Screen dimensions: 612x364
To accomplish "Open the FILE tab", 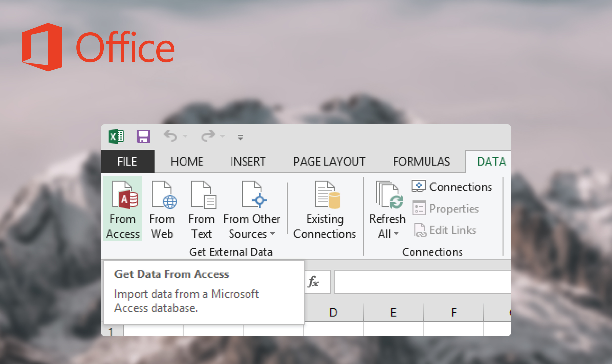I will click(x=127, y=162).
